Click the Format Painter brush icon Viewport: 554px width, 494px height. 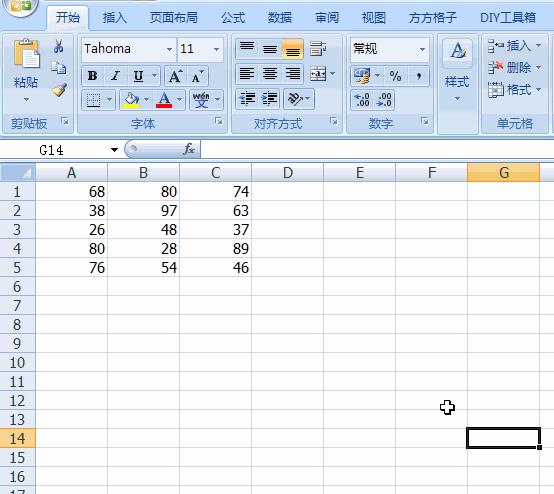[59, 90]
